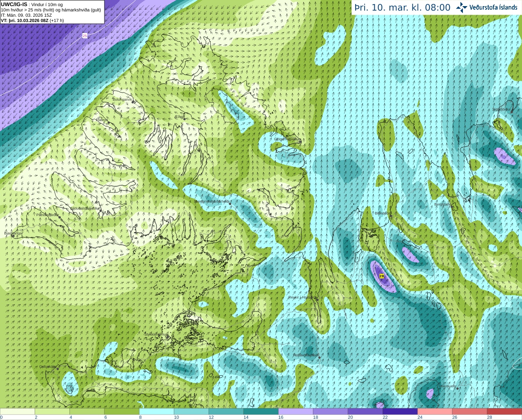Image resolution: width=522 pixels, height=420 pixels.
Task: Click the Patreksfjörður station label
Action: [47, 214]
